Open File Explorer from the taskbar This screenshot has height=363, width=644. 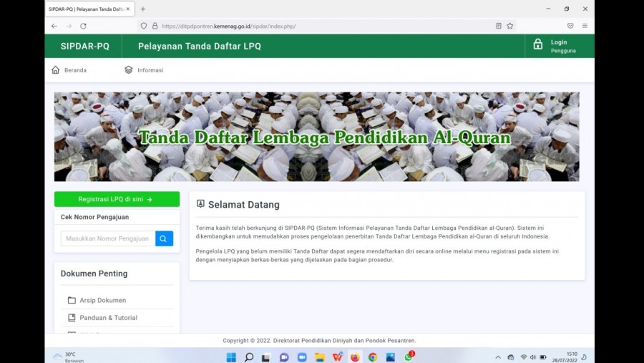pyautogui.click(x=320, y=357)
